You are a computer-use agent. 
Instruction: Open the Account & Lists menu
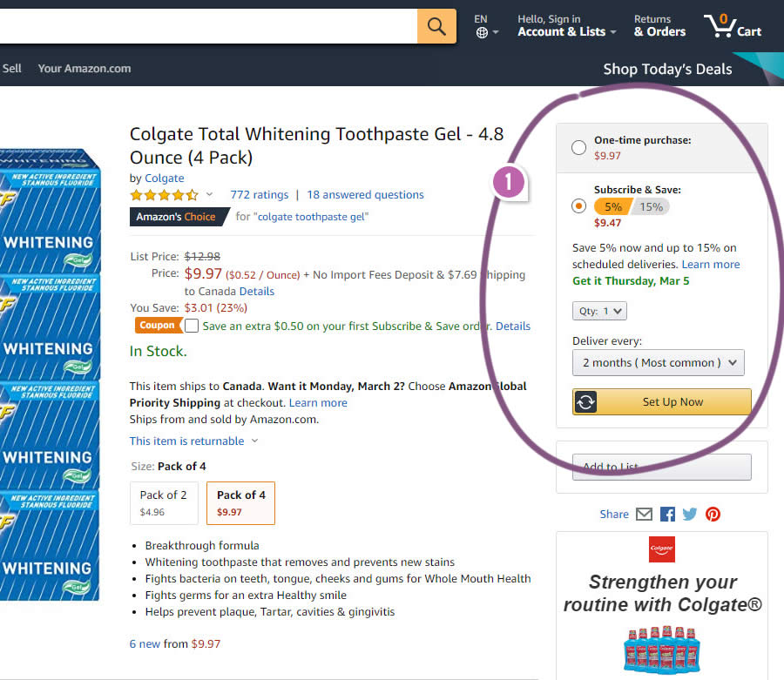pos(566,26)
